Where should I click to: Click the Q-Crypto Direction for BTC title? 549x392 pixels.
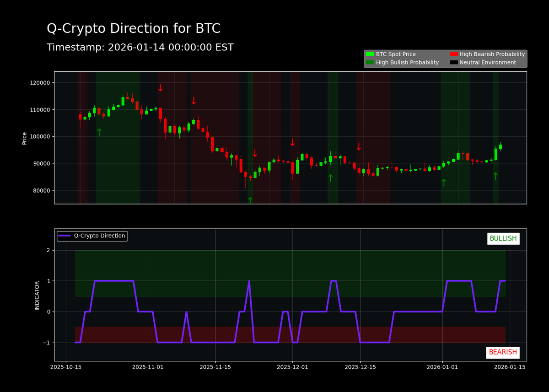pos(134,28)
